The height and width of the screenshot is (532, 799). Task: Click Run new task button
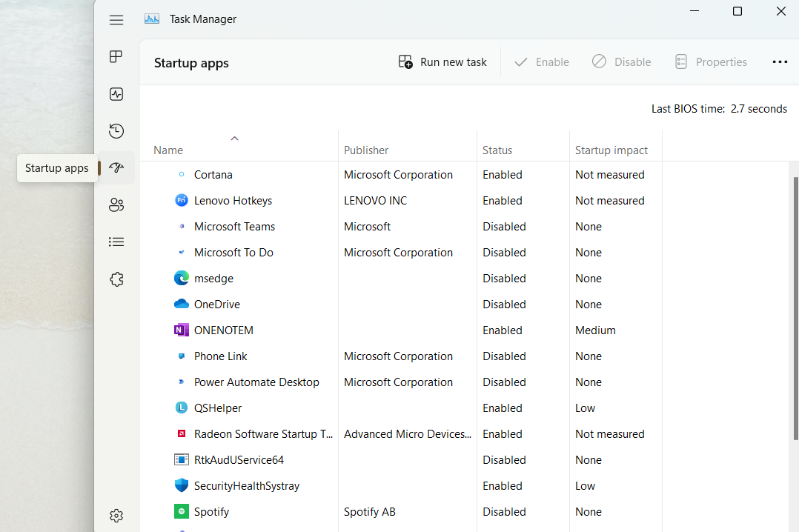[442, 62]
